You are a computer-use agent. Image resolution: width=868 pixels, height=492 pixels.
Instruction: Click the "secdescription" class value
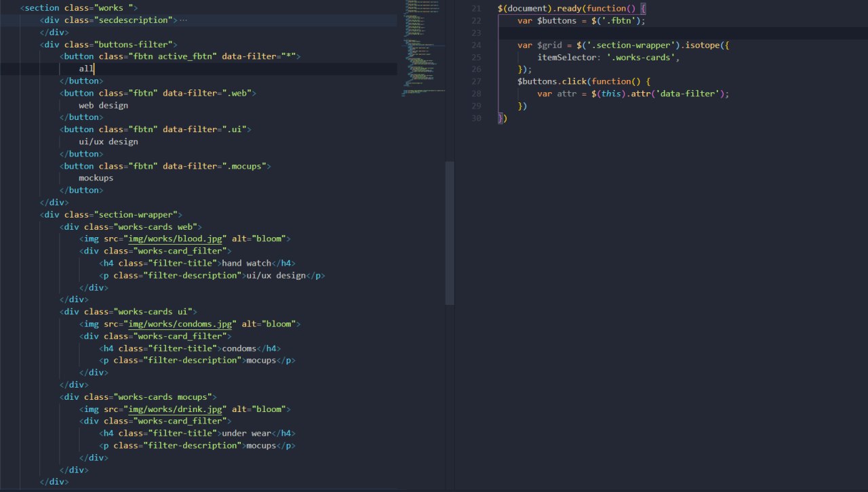pyautogui.click(x=136, y=20)
